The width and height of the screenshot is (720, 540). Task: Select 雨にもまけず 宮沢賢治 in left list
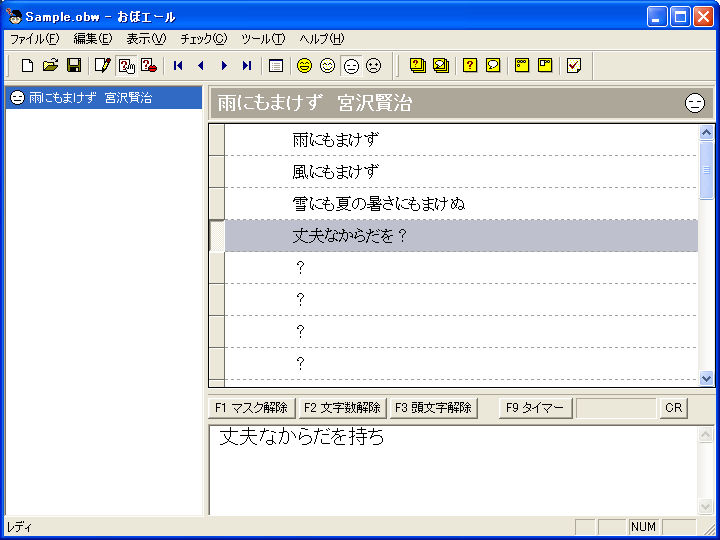pyautogui.click(x=104, y=98)
